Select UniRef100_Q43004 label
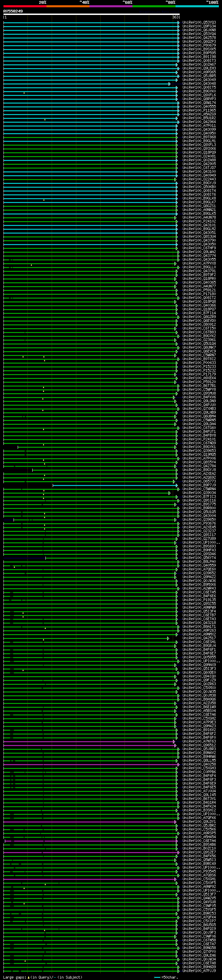The height and width of the screenshot is (980, 222). click(x=199, y=516)
